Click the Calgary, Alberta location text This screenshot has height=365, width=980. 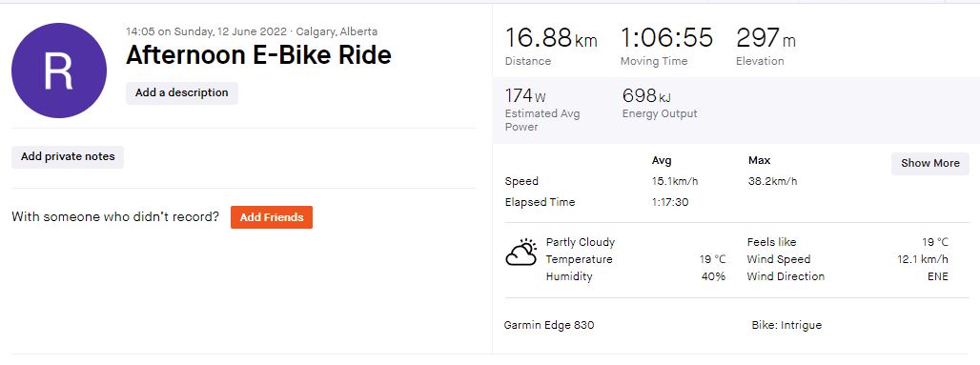(337, 31)
